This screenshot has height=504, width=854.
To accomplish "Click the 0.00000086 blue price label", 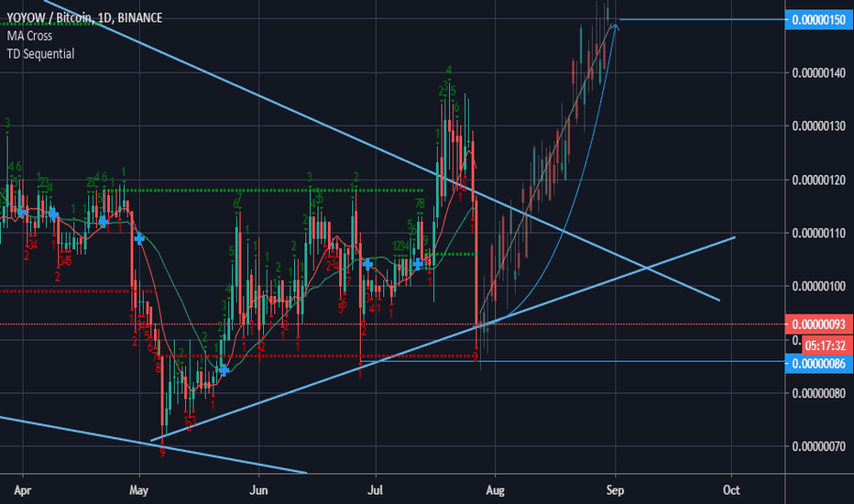I will tap(818, 364).
